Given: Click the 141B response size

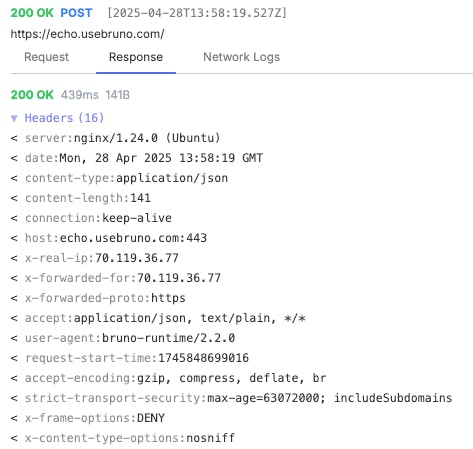Looking at the screenshot, I should point(118,95).
